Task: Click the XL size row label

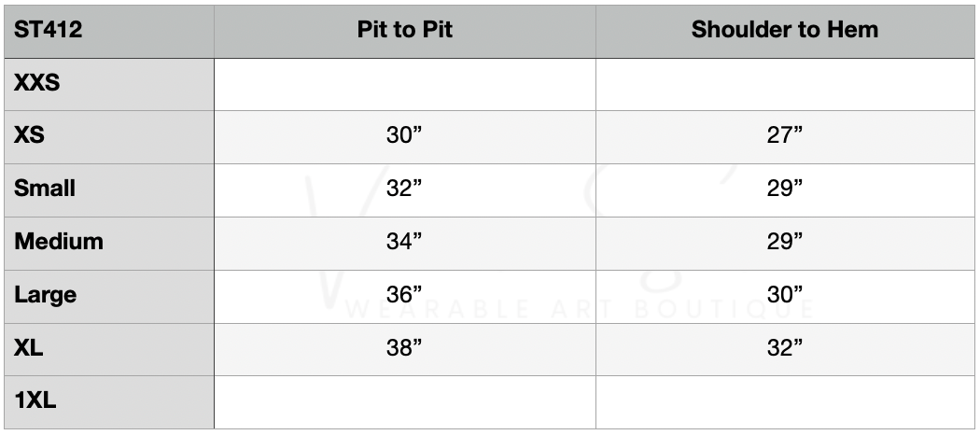Action: [29, 348]
